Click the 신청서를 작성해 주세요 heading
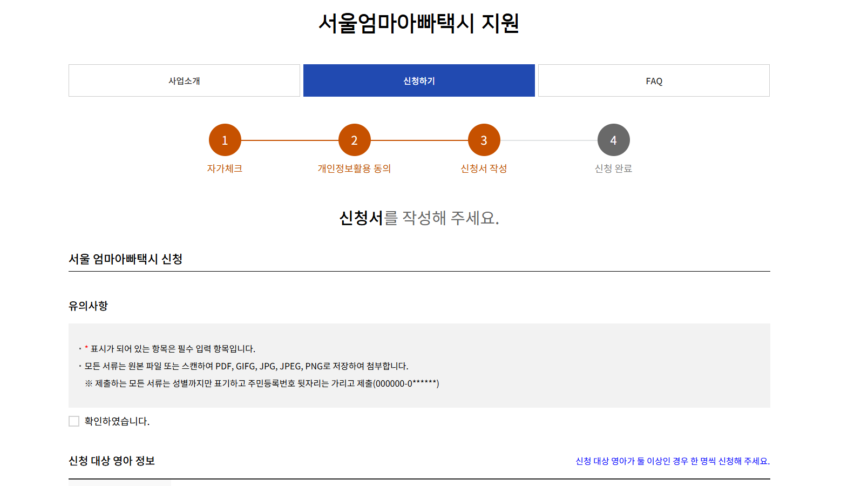This screenshot has width=868, height=486. 419,218
